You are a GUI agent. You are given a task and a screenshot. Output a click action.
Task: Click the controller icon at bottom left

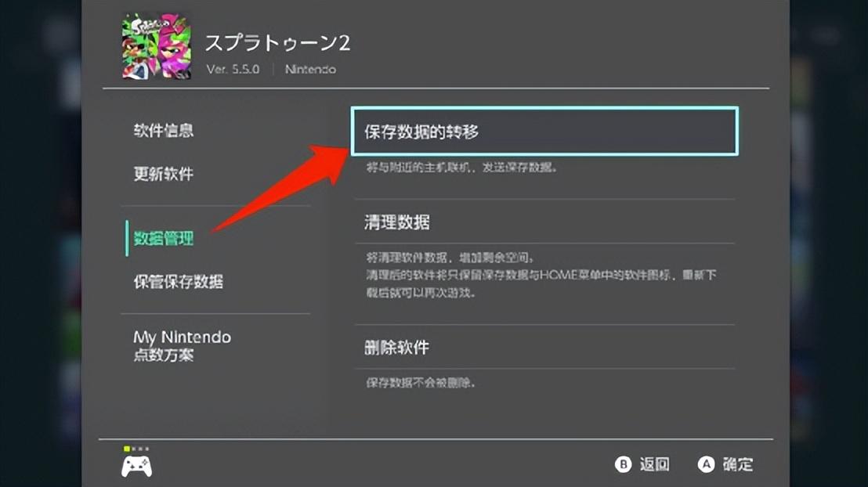137,466
